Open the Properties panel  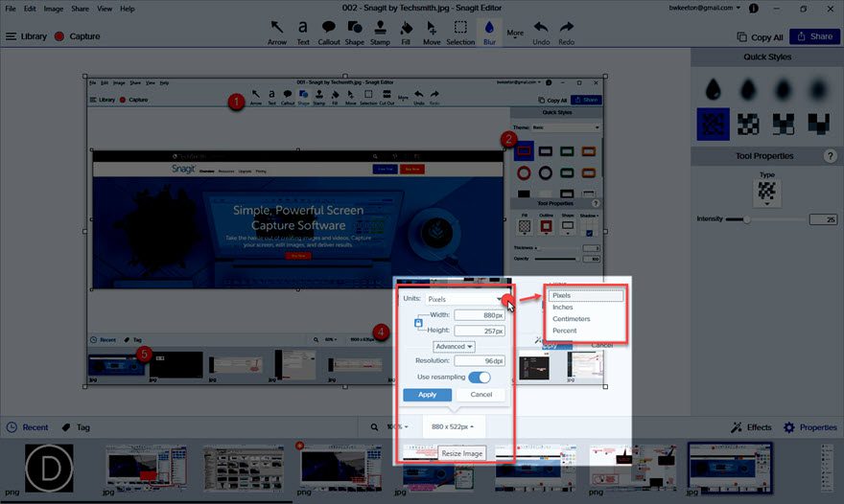[x=810, y=427]
